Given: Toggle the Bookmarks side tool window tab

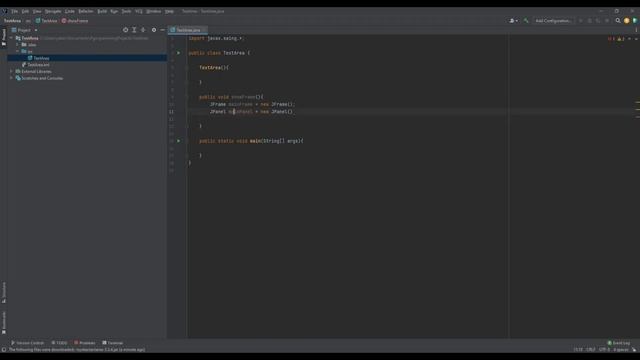Looking at the screenshot, I should (4, 323).
